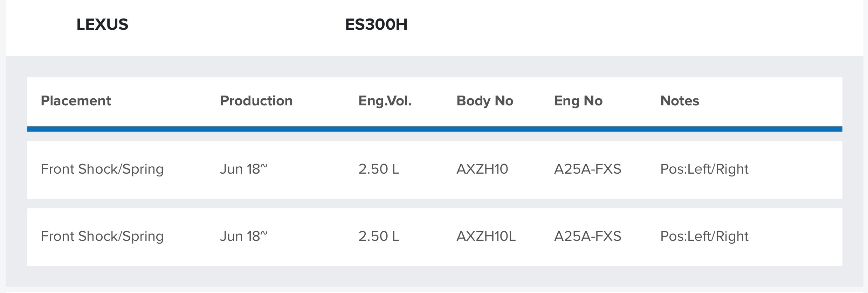868x293 pixels.
Task: Click the LEXUS make heading
Action: 102,25
